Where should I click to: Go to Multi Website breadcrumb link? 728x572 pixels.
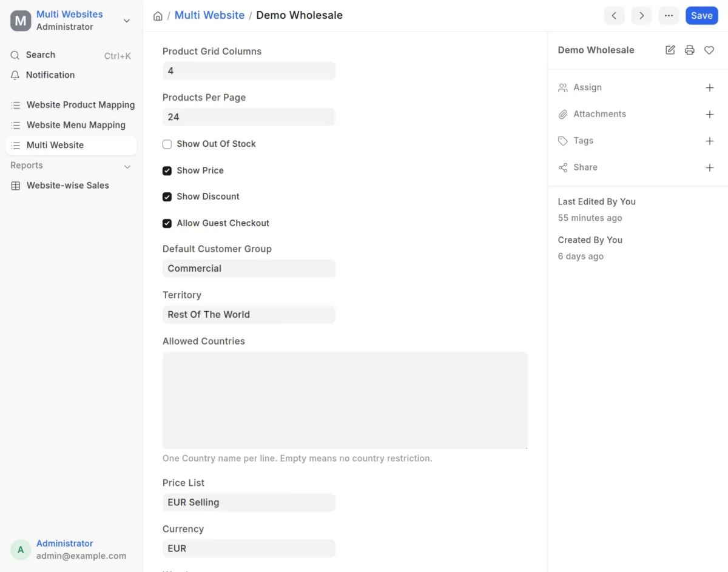pyautogui.click(x=209, y=15)
